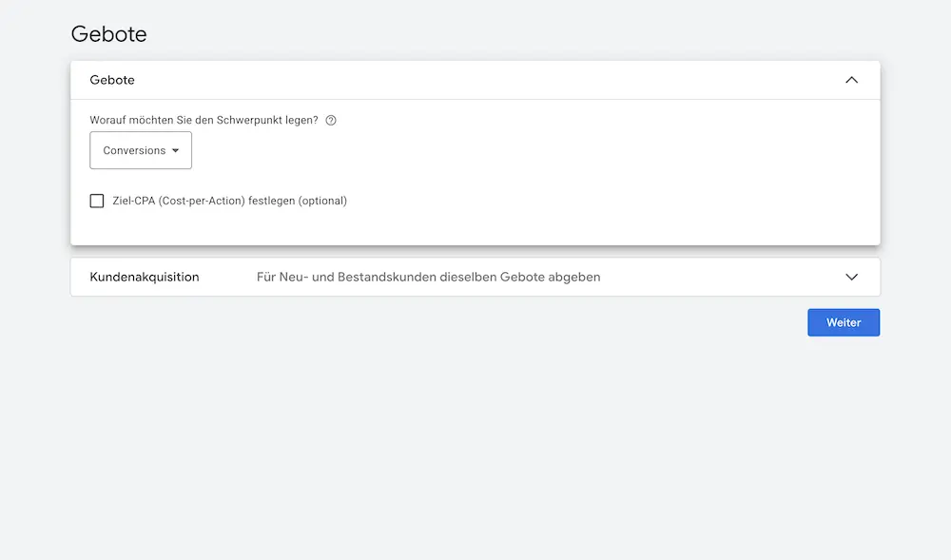Viewport: 951px width, 560px height.
Task: Click the down chevron in the Kundenakquisition row
Action: [851, 277]
